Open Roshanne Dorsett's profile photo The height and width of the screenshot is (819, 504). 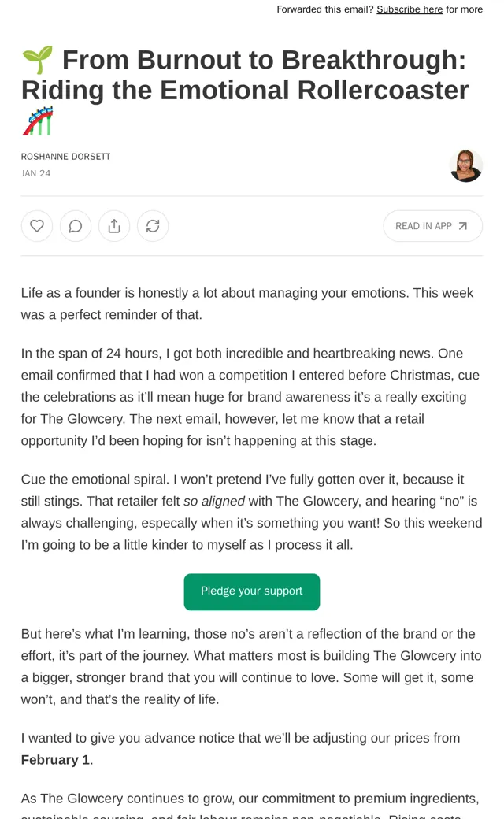[466, 165]
